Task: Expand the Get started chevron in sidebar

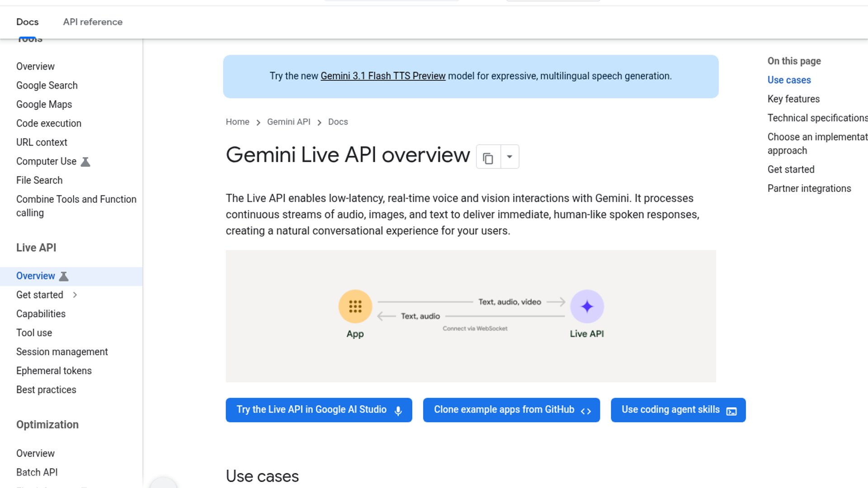Action: tap(75, 295)
